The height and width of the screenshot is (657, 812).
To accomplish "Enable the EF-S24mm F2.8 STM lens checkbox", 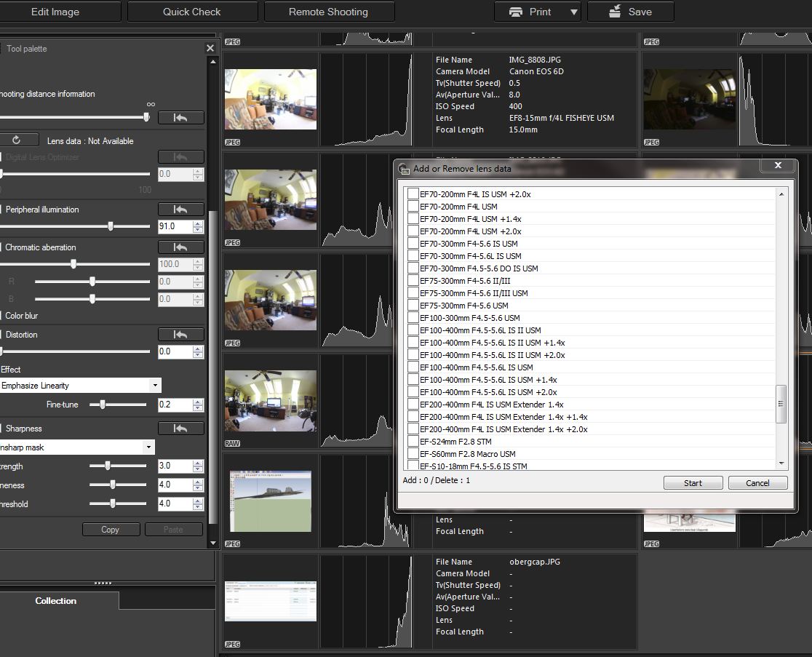I will (x=413, y=442).
